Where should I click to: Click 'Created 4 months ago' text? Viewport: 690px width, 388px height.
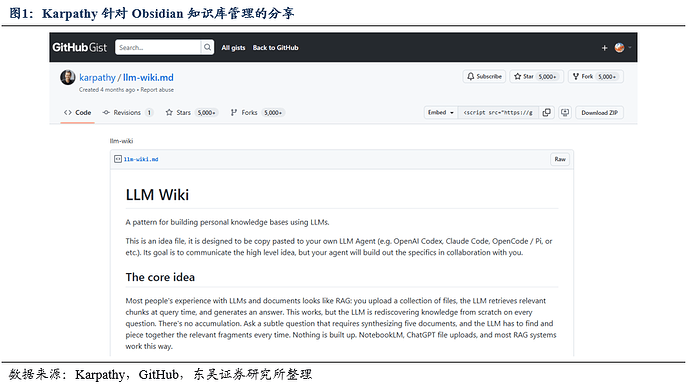pos(107,90)
